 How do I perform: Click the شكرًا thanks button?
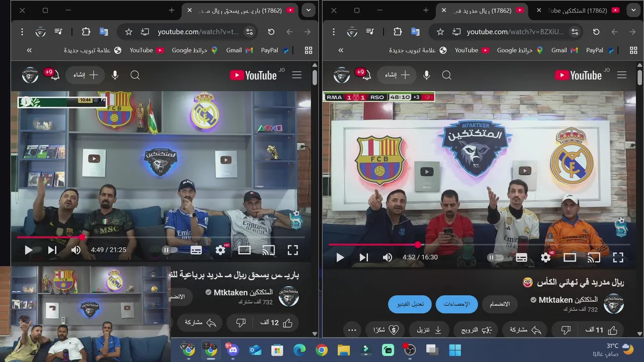(x=386, y=330)
